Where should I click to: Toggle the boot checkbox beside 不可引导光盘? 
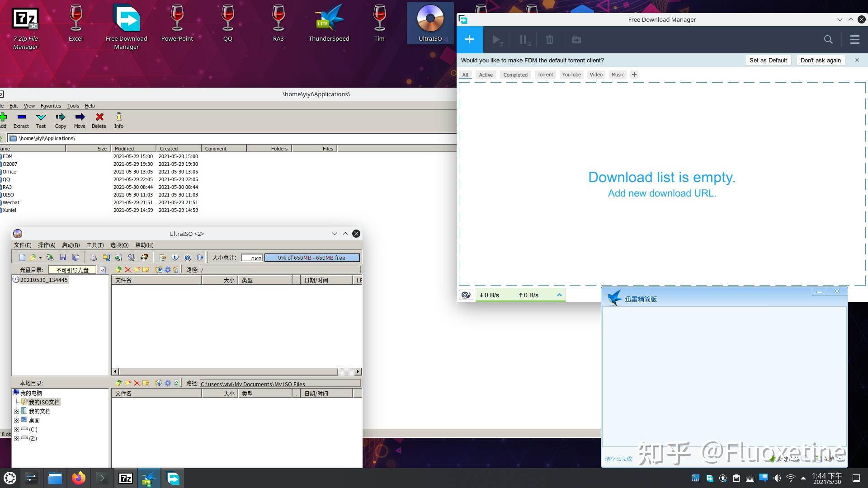click(x=103, y=270)
